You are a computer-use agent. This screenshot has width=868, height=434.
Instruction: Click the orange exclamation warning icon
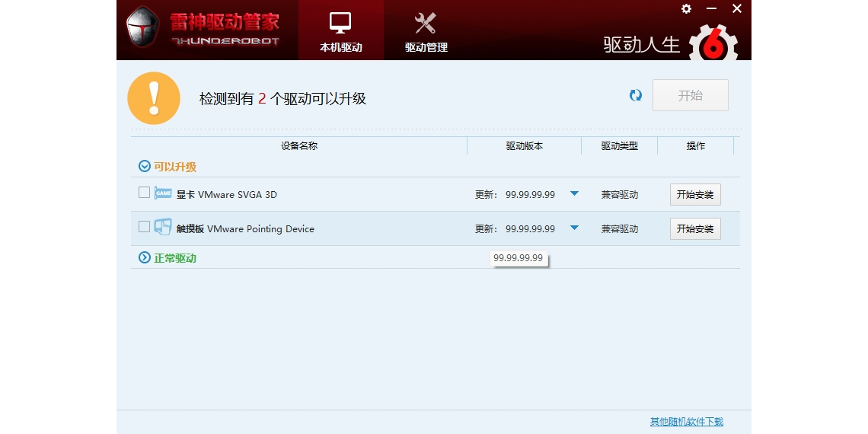point(154,98)
